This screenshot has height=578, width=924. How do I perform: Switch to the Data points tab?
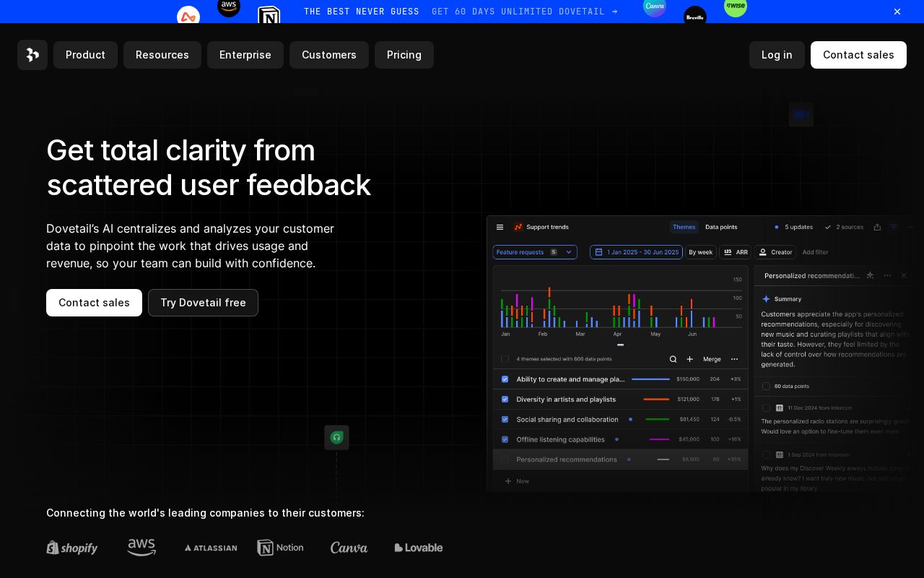tap(721, 227)
